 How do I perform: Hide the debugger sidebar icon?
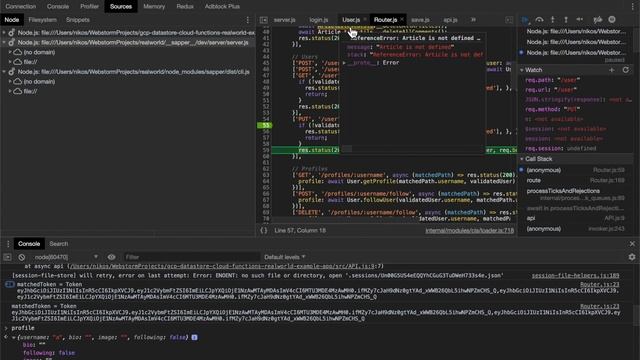point(509,20)
